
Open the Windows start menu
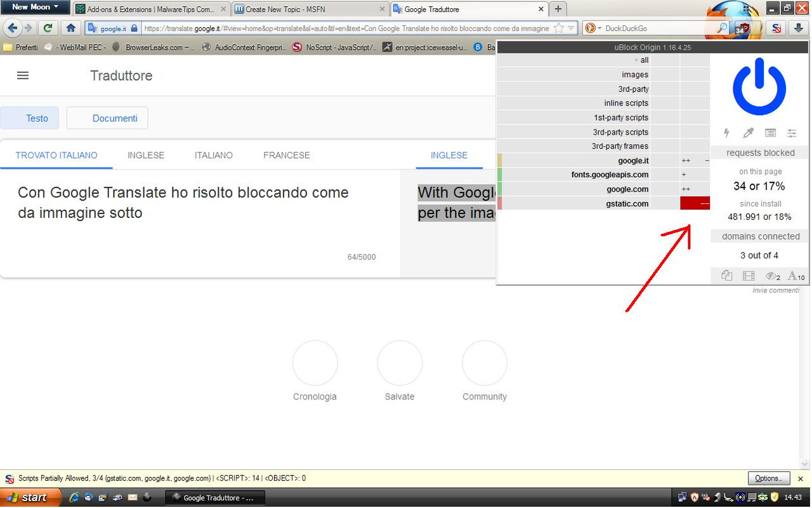click(x=30, y=497)
